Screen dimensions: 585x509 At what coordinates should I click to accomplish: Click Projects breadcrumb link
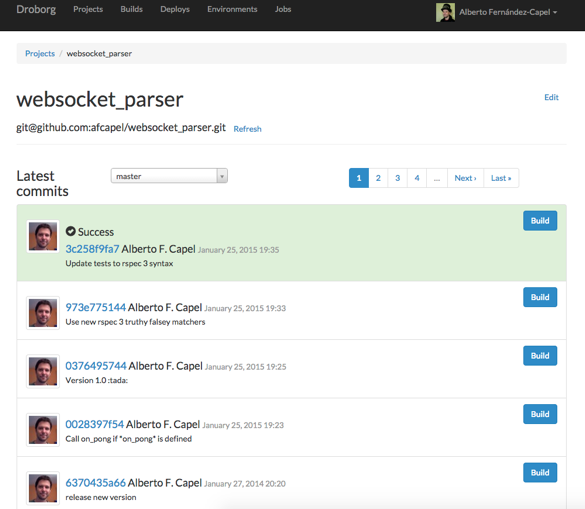[x=40, y=53]
